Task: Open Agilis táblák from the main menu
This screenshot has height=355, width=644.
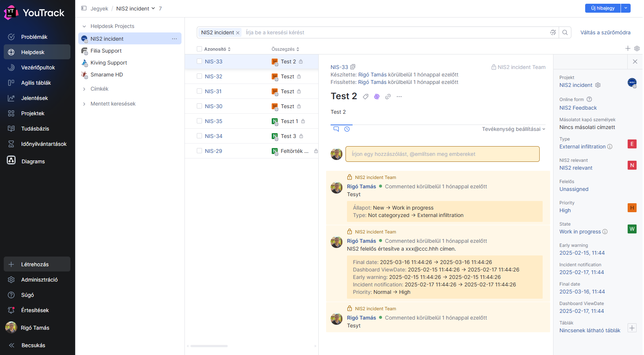Action: tap(36, 83)
